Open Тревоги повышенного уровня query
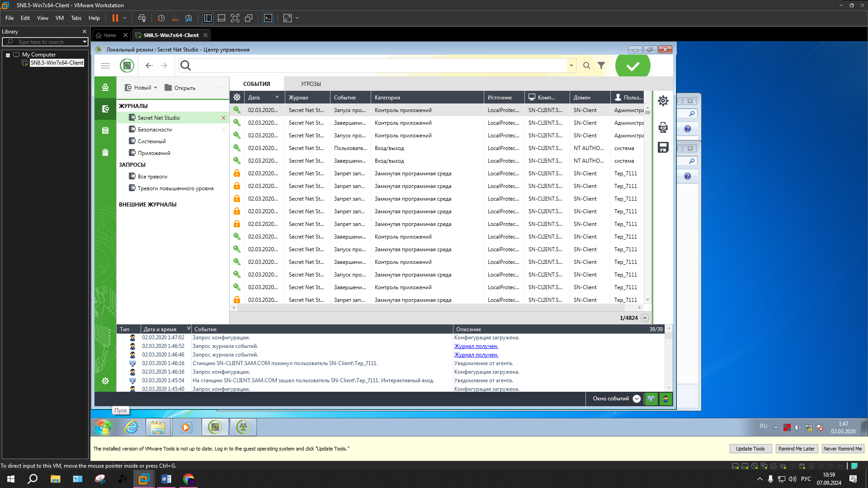This screenshot has width=868, height=488. [x=175, y=188]
